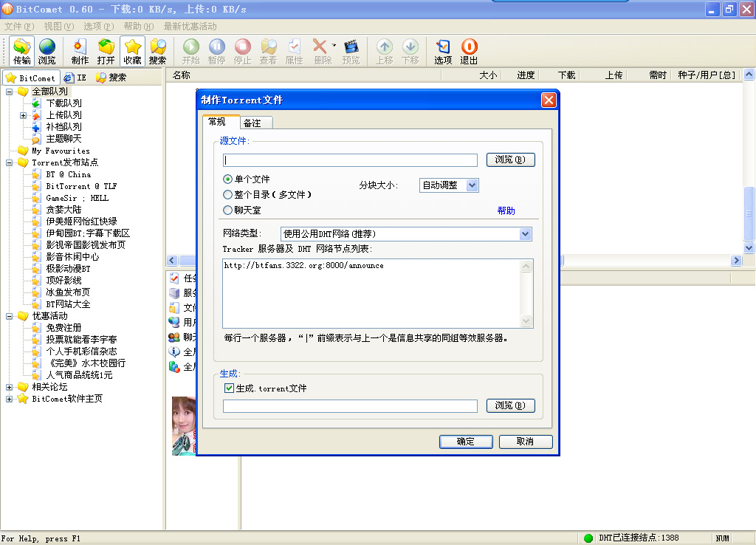Collapse the Torrent发布站点 tree node
Viewport: 756px width, 545px height.
(9, 162)
